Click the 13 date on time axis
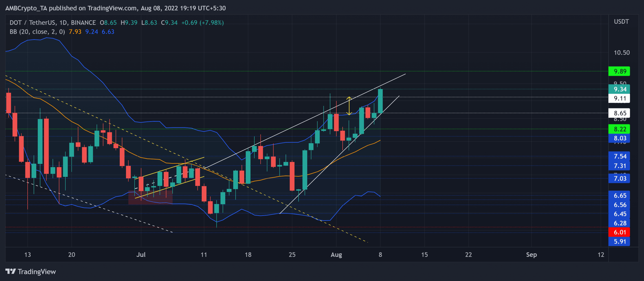The image size is (644, 281). coord(27,255)
